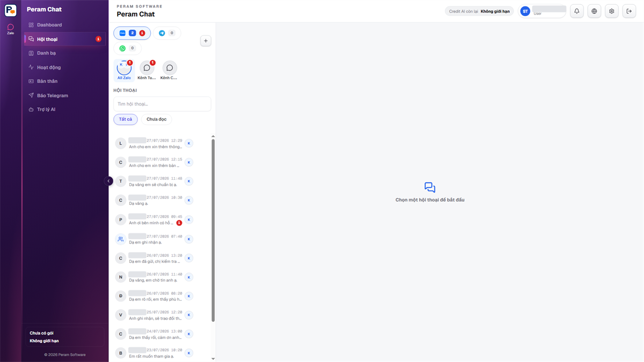
Task: Click K account badge on 07:40 conversation
Action: pyautogui.click(x=189, y=239)
